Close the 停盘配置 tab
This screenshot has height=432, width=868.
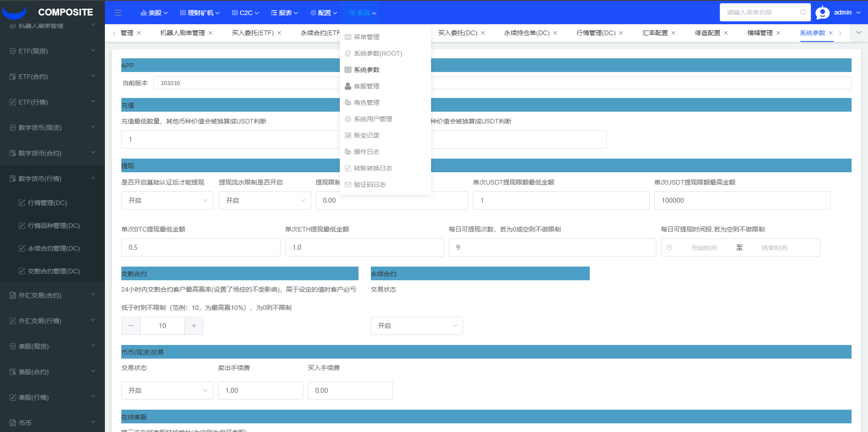[726, 33]
